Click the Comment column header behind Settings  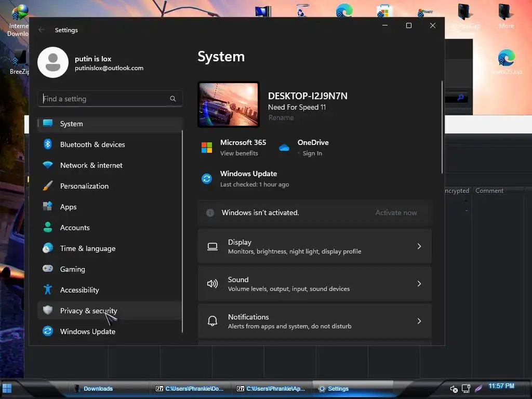[489, 191]
